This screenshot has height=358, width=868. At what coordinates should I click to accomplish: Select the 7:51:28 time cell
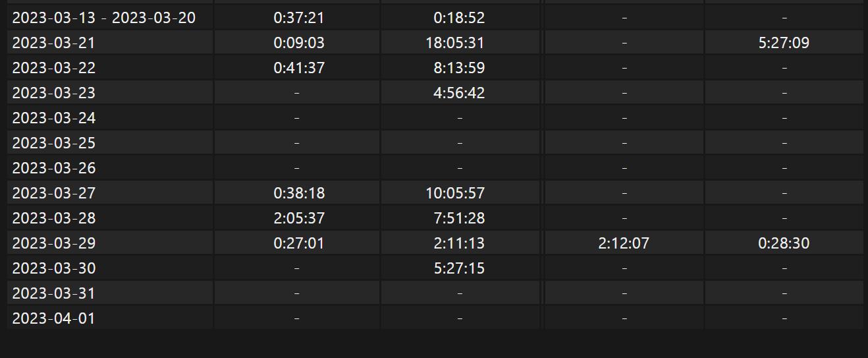pos(459,218)
